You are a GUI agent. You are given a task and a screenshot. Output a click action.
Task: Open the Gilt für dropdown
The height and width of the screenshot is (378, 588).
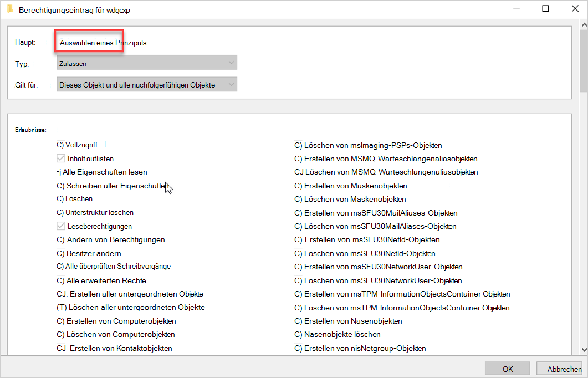click(146, 84)
